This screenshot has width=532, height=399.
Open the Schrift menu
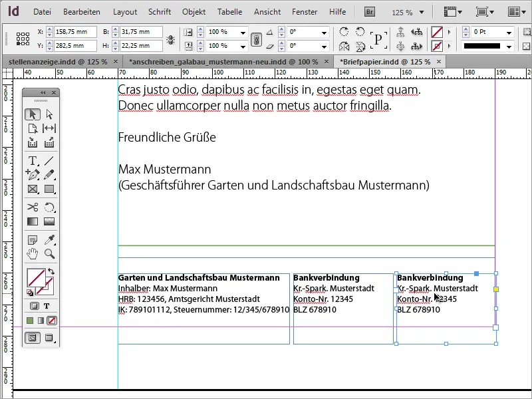click(x=160, y=12)
